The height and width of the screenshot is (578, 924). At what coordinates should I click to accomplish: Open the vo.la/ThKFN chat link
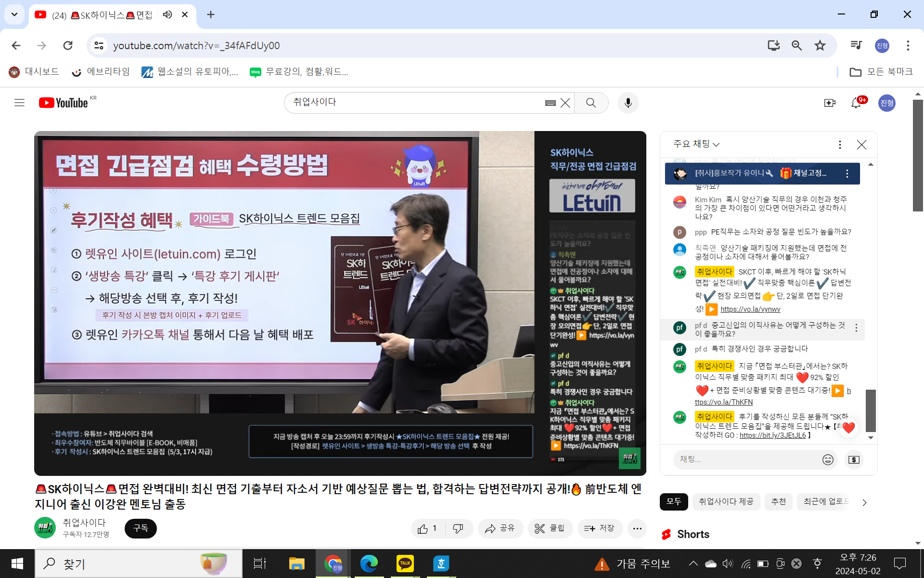724,402
